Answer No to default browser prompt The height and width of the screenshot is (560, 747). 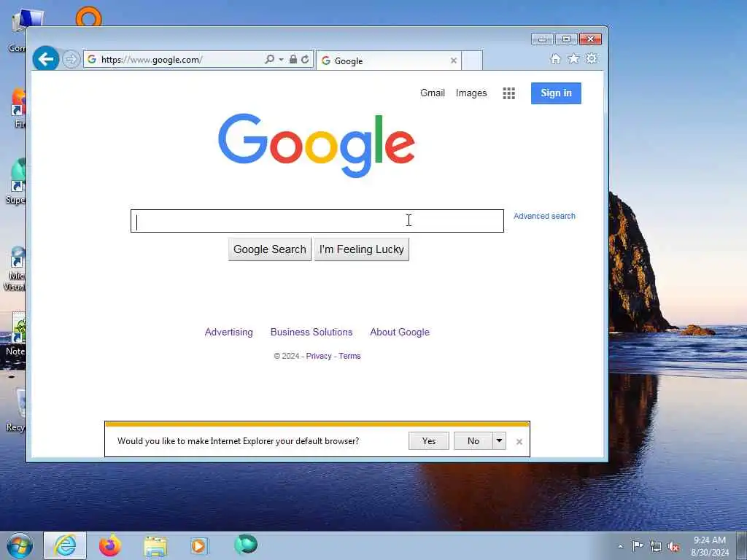(x=473, y=441)
